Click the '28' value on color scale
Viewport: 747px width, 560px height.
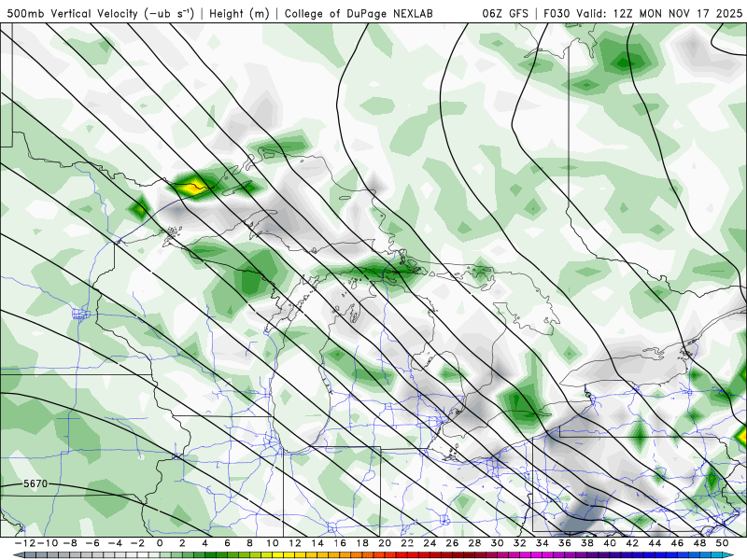pos(474,543)
